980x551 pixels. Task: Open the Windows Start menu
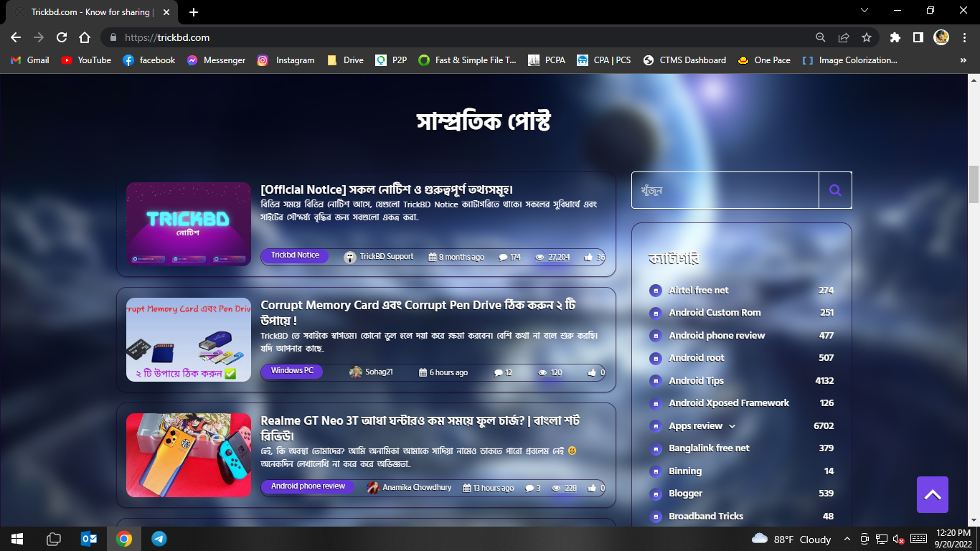click(x=17, y=539)
